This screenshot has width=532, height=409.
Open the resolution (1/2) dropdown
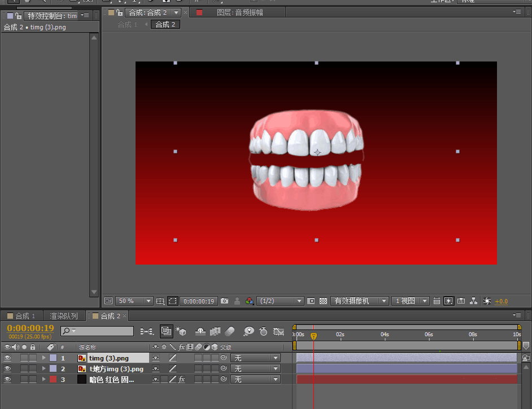[280, 301]
